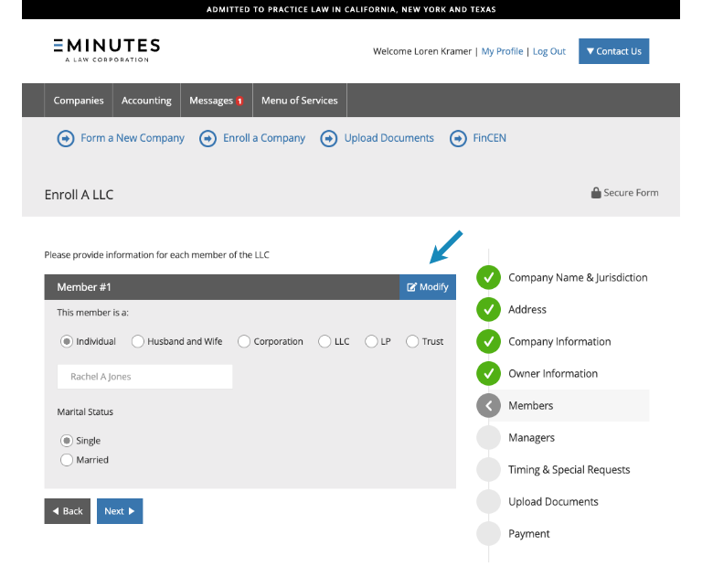Open the Companies menu
This screenshot has width=702, height=588.
(x=79, y=101)
